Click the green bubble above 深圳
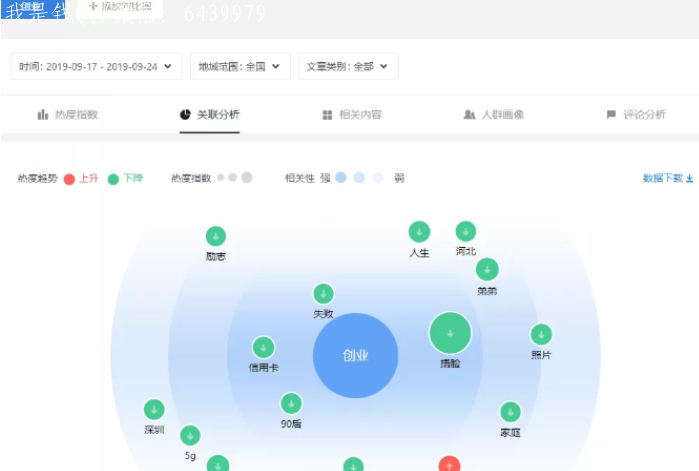This screenshot has height=471, width=699. click(154, 410)
